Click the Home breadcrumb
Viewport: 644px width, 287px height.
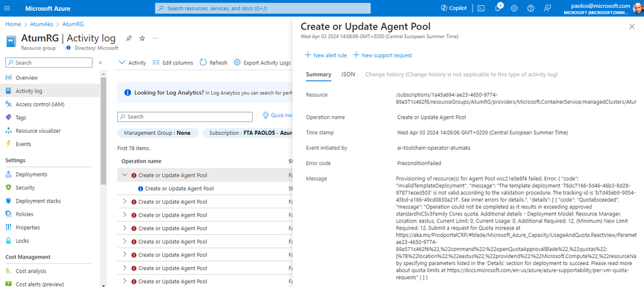pyautogui.click(x=13, y=25)
